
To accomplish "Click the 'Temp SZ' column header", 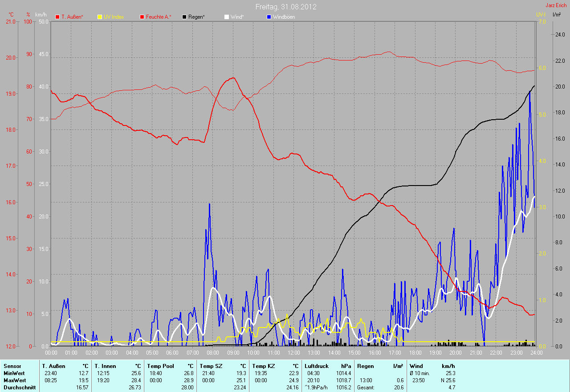I will point(210,366).
